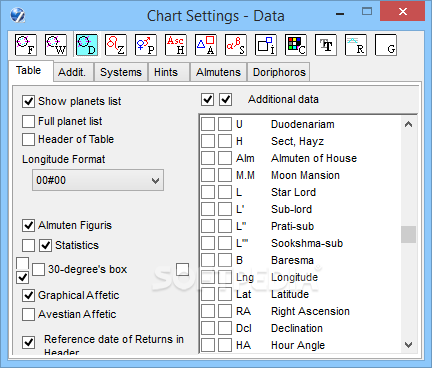Toggle the checked box below 30-degree's row
Viewport: 432px width, 368px height.
(x=22, y=277)
